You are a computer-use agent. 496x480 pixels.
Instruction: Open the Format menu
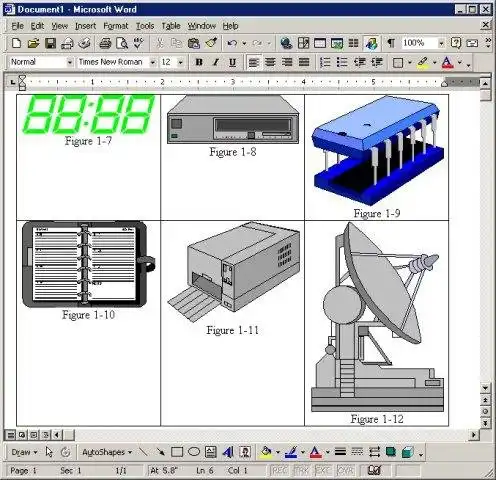coord(116,26)
